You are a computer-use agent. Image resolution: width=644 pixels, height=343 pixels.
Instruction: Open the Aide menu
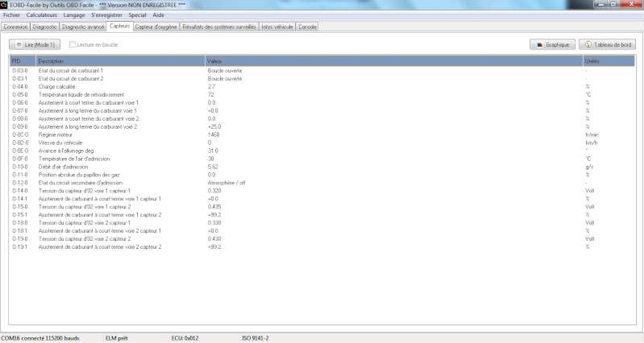coord(159,14)
